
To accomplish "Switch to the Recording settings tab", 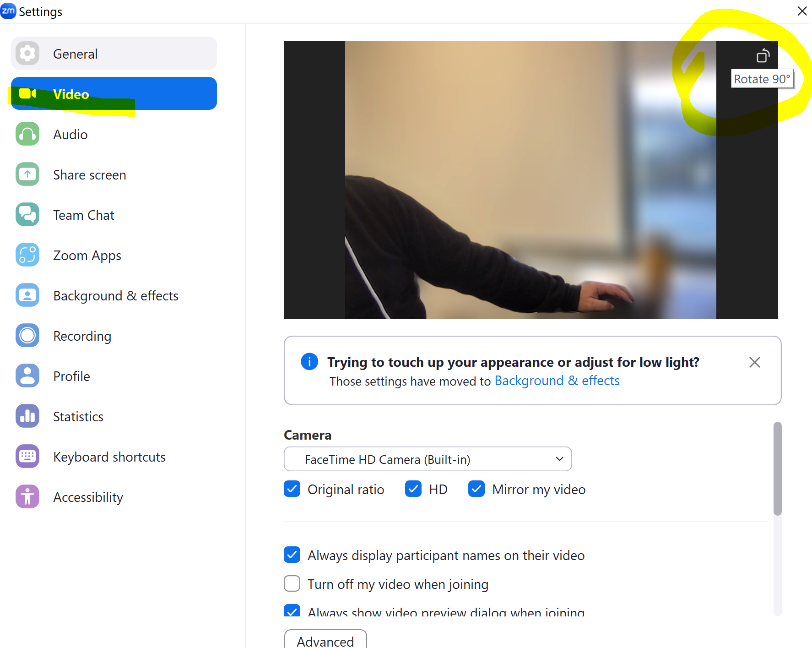I will point(114,336).
